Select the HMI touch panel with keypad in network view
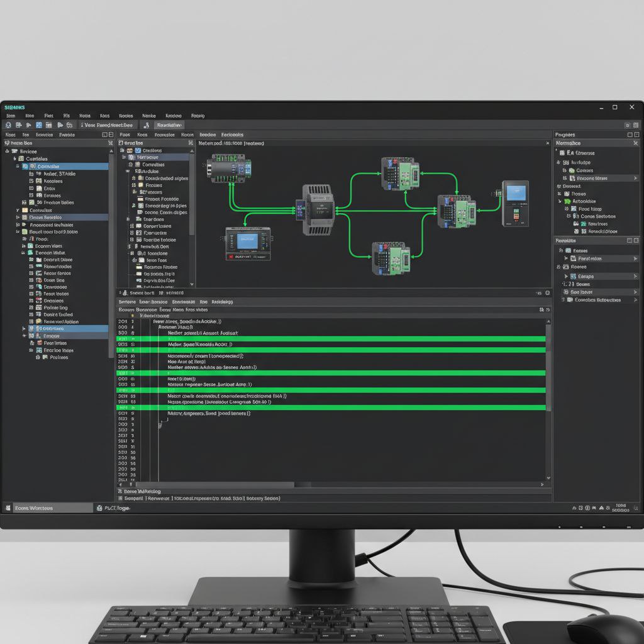 [515, 203]
